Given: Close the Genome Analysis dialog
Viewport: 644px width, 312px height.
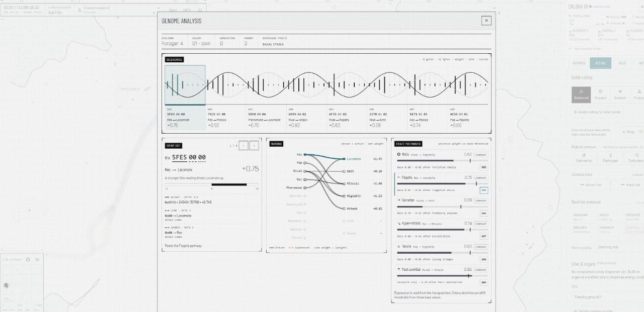Looking at the screenshot, I should pos(486,21).
